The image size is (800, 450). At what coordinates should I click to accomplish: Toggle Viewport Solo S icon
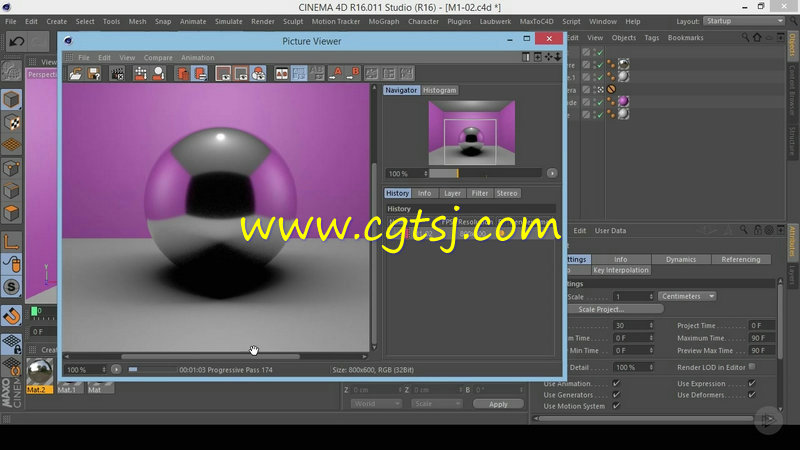[11, 287]
